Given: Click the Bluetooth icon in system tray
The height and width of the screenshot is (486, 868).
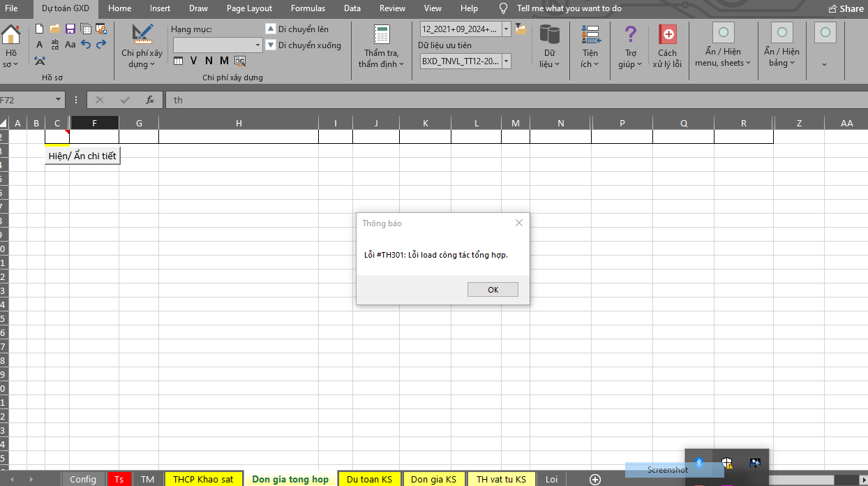Looking at the screenshot, I should [x=698, y=462].
